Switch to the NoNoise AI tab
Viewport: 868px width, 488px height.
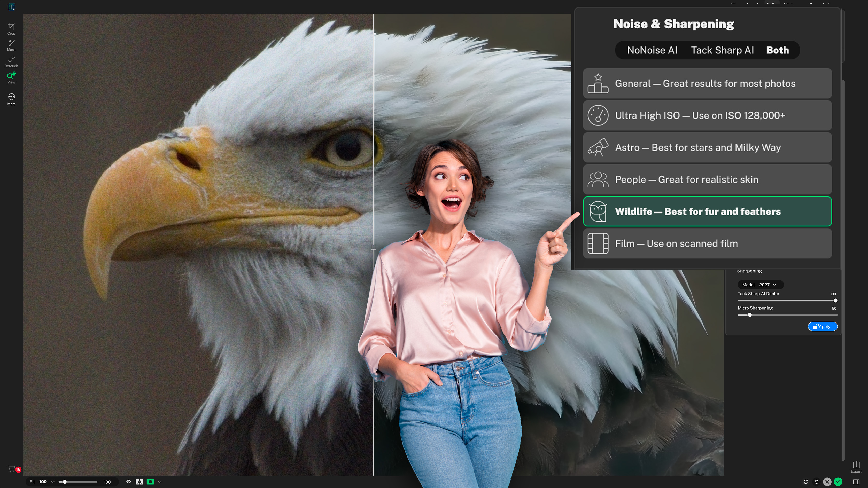(652, 50)
